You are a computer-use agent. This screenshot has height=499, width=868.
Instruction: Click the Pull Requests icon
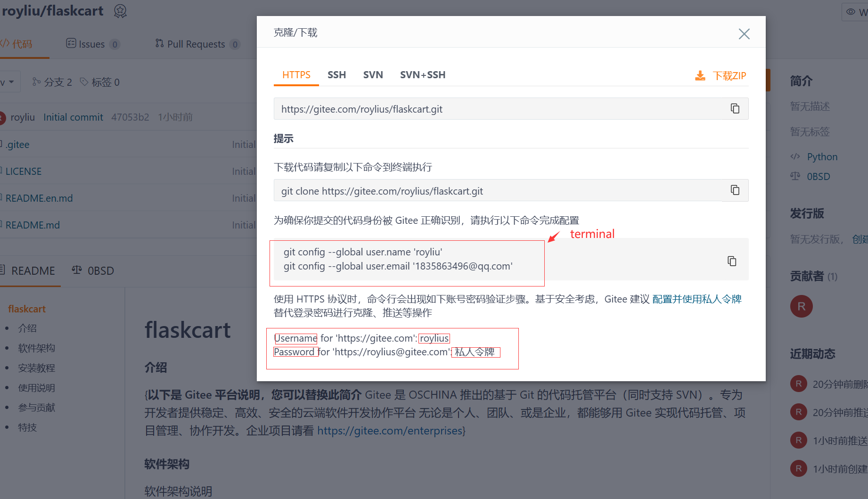[x=160, y=43]
